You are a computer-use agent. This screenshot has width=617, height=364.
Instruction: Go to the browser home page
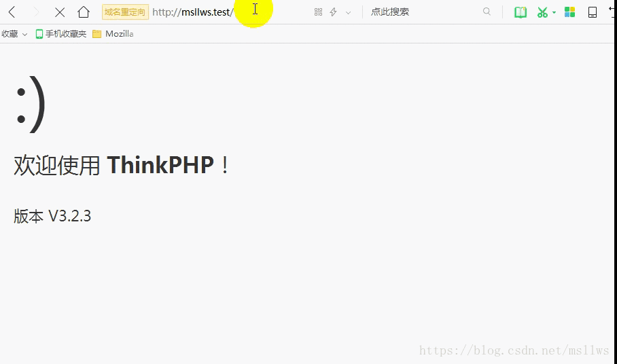pos(84,12)
